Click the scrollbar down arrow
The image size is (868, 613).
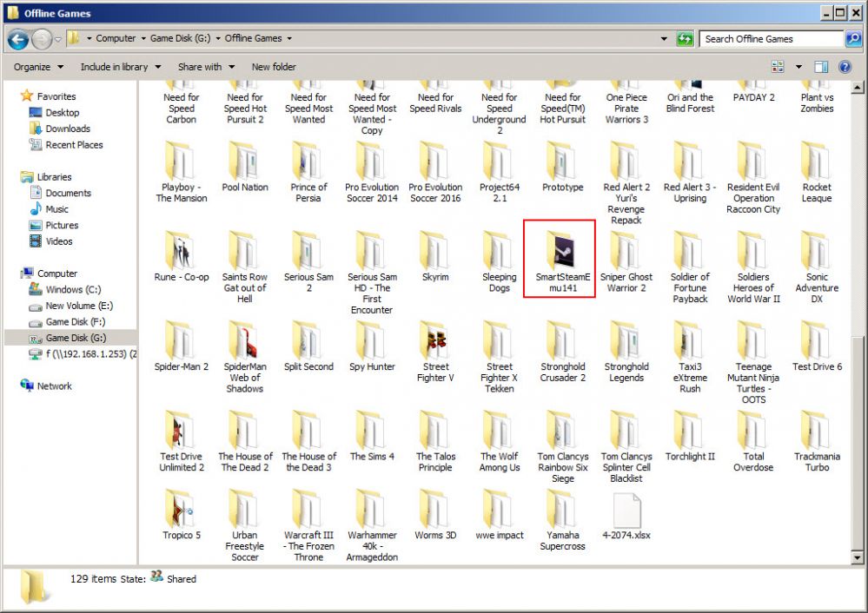pos(857,557)
